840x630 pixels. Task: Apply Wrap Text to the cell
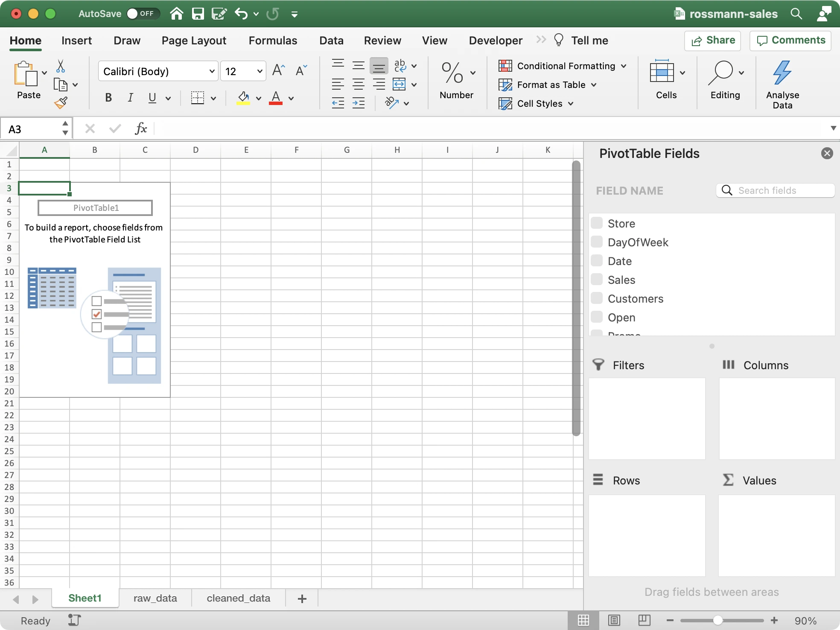click(x=401, y=66)
